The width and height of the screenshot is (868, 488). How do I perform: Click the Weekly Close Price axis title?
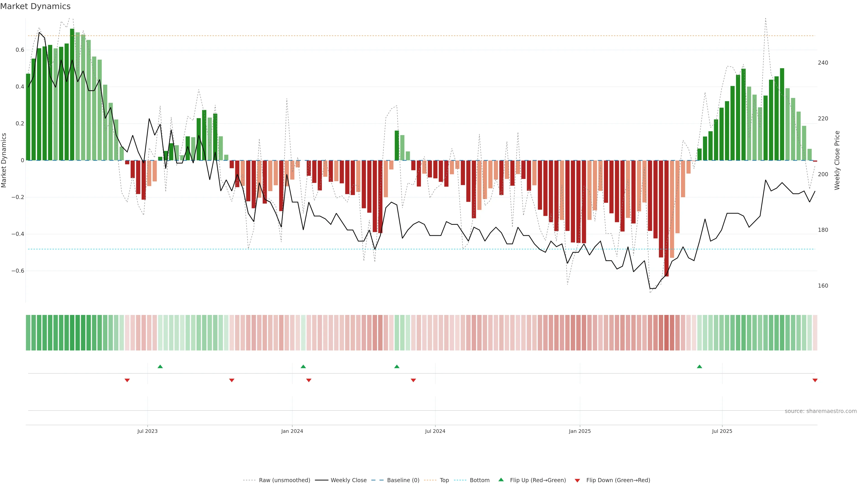(837, 160)
